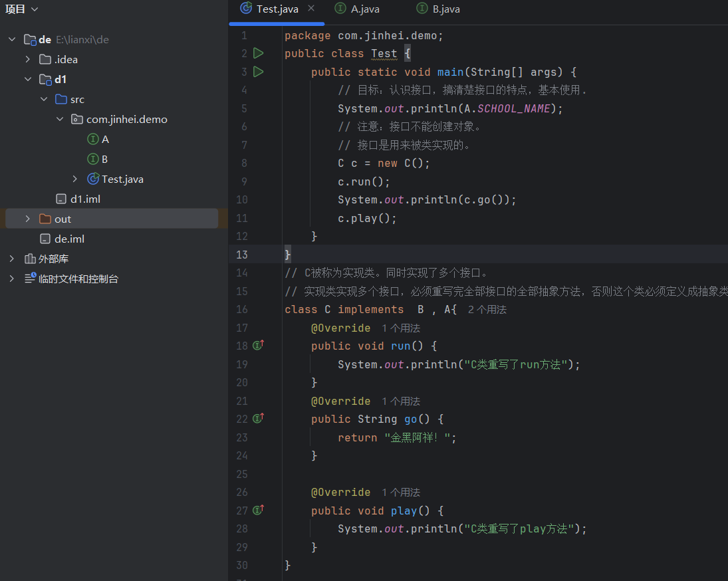
Task: Click the out folder icon
Action: point(45,219)
